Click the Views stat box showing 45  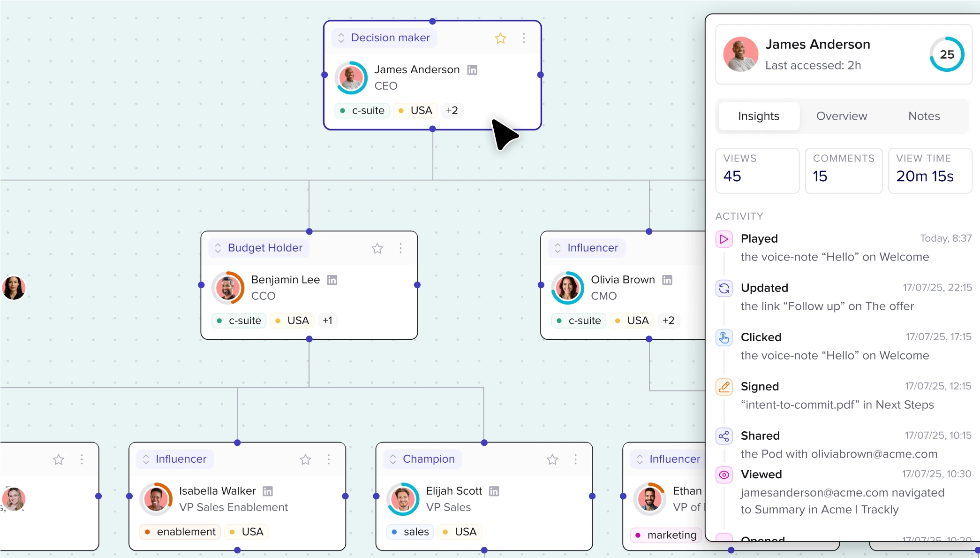tap(757, 170)
